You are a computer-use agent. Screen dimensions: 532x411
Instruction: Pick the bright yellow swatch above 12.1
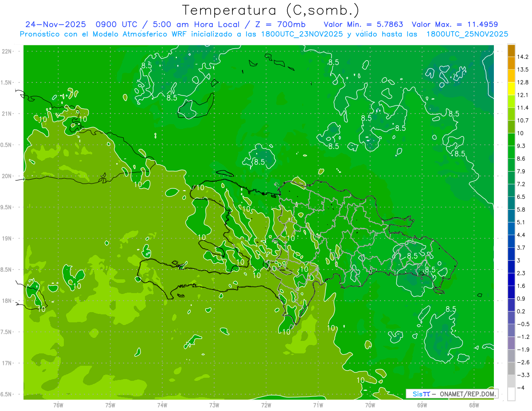pos(511,89)
